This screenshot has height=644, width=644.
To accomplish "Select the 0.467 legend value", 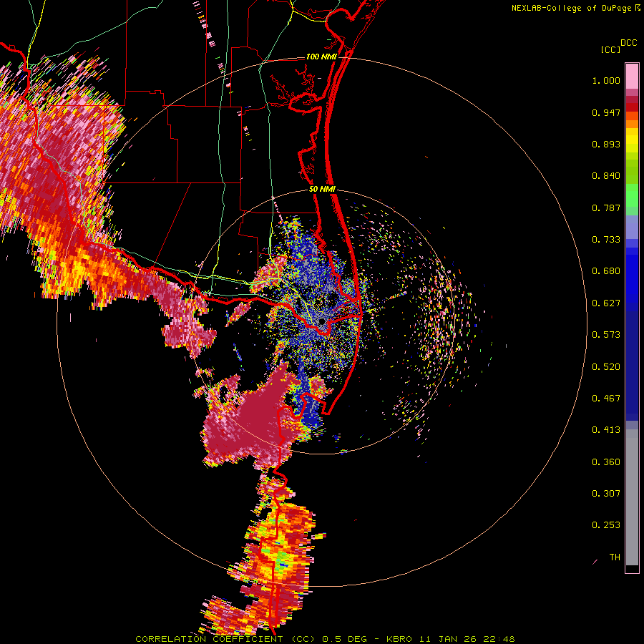I will point(606,399).
